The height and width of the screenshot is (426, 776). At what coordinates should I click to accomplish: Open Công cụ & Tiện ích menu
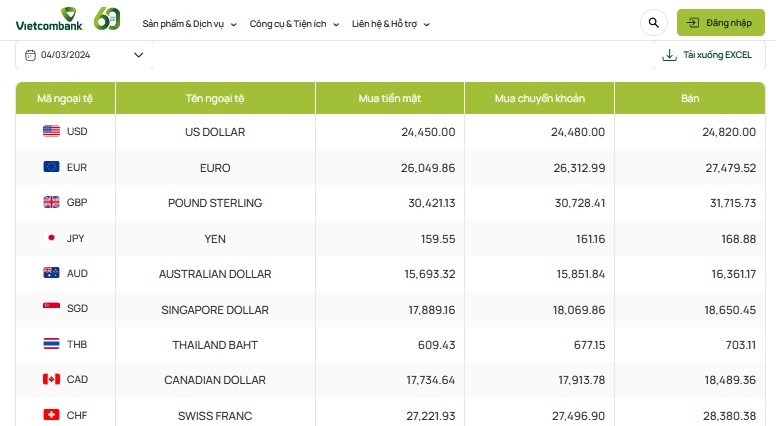pyautogui.click(x=294, y=23)
